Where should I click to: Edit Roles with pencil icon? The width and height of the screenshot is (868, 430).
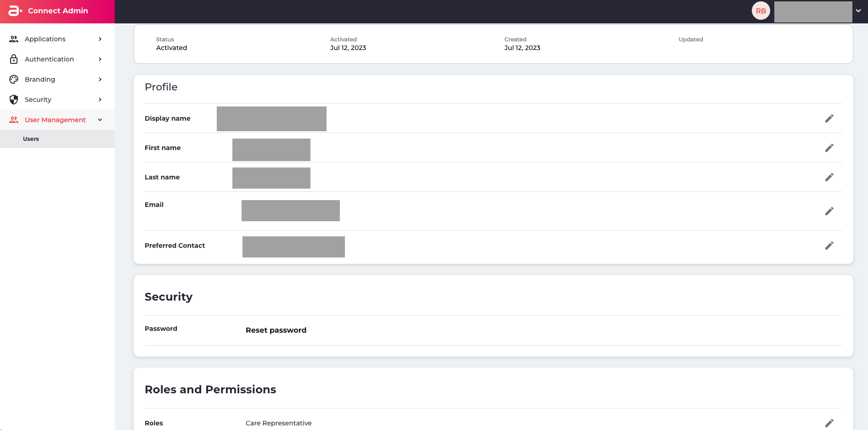pos(829,423)
